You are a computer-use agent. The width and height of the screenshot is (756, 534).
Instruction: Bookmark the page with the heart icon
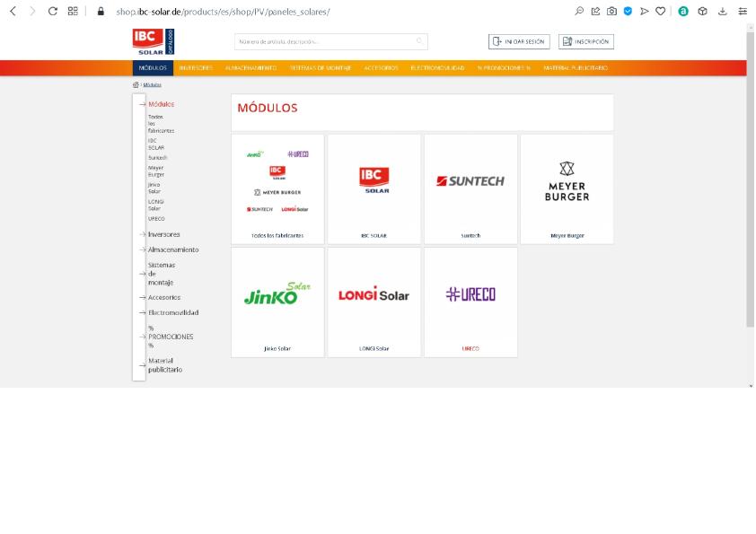click(x=661, y=11)
